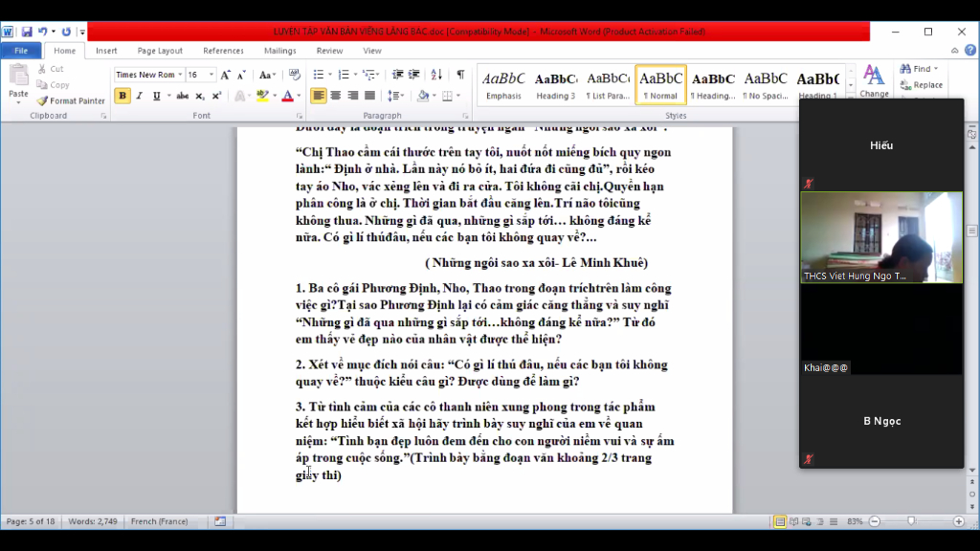Open the Numbering list dropdown

click(x=356, y=75)
